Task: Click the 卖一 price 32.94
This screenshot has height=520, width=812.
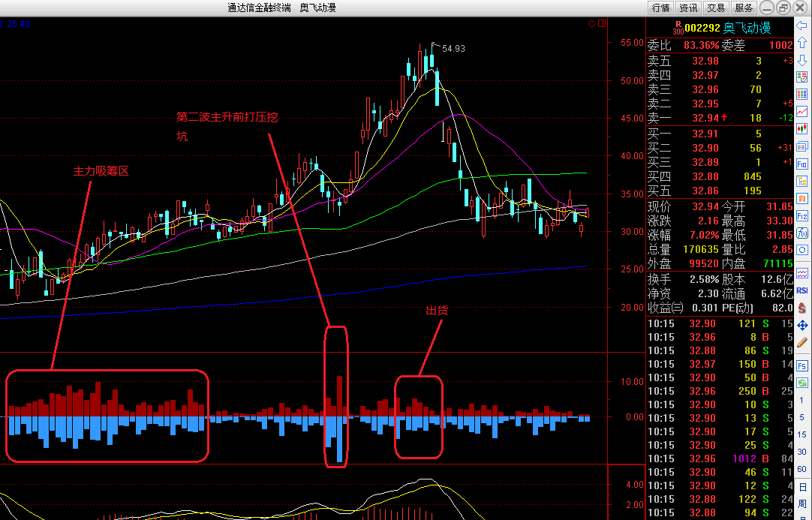Action: [x=705, y=118]
